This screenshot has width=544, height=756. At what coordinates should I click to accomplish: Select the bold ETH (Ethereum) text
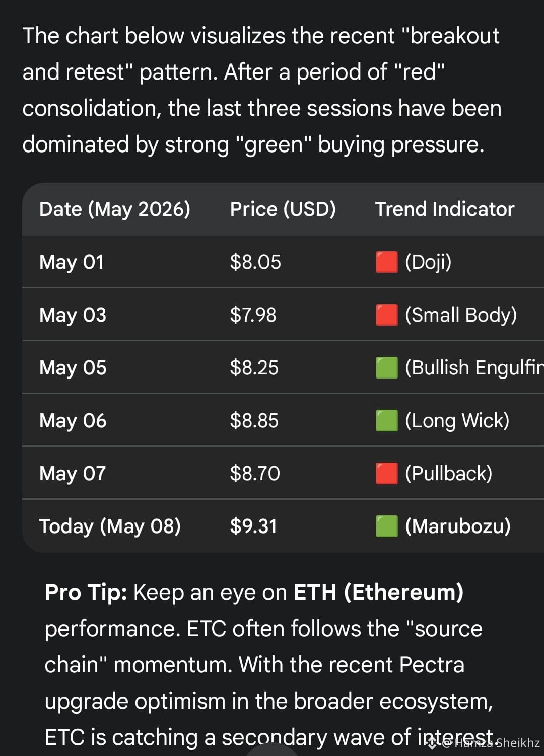(x=378, y=592)
